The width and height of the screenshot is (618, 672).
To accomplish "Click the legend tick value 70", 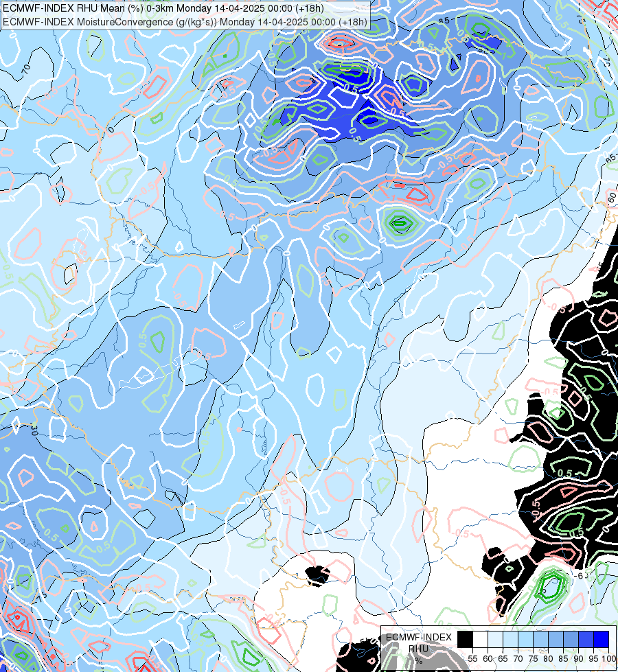I will pos(518,659).
